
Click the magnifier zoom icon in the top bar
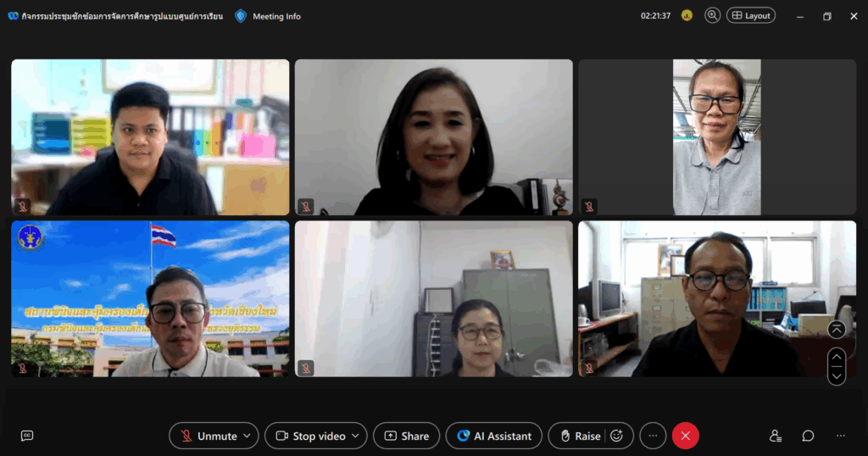(x=712, y=15)
